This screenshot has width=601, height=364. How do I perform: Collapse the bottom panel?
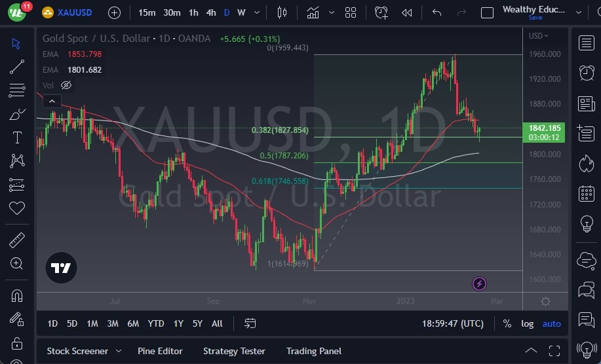(x=531, y=351)
